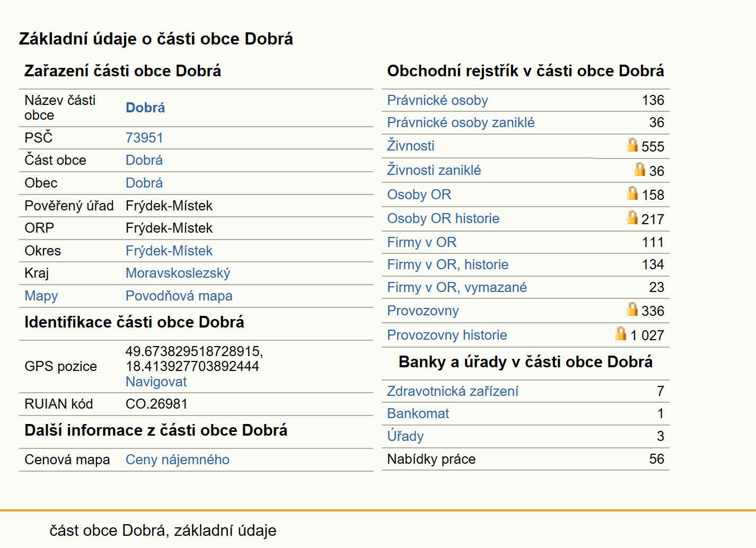This screenshot has height=548, width=756.
Task: Go to Moravskoslezský kraj link
Action: point(178,273)
